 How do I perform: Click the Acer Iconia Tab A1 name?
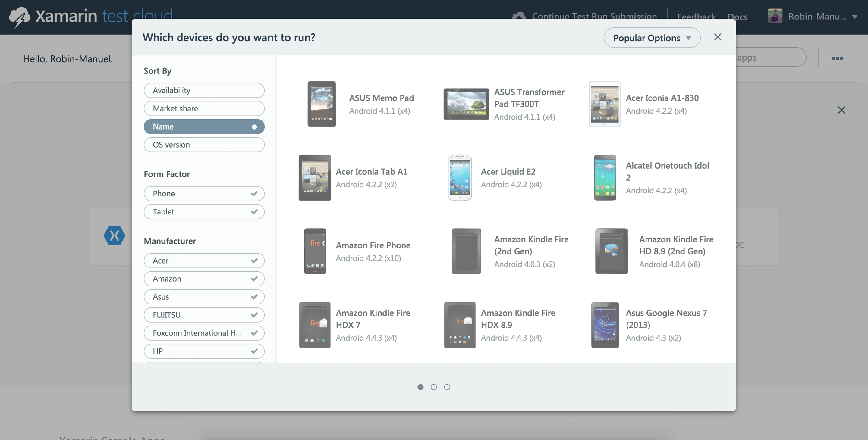click(x=372, y=172)
